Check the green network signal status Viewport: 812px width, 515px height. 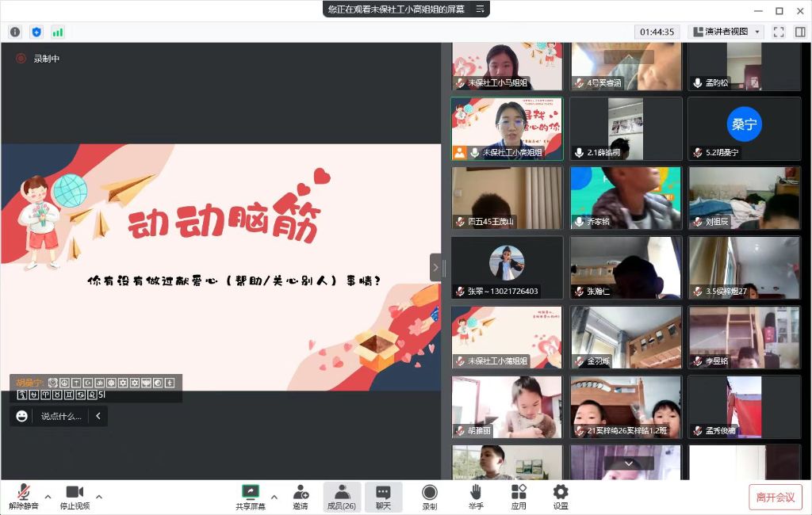58,32
